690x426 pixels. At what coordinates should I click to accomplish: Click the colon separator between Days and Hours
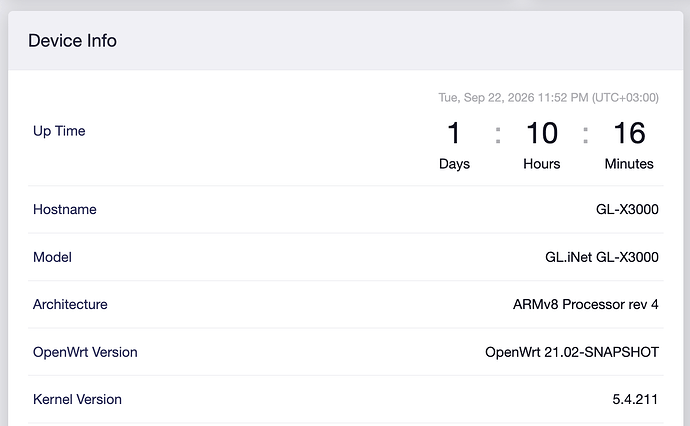pos(498,135)
